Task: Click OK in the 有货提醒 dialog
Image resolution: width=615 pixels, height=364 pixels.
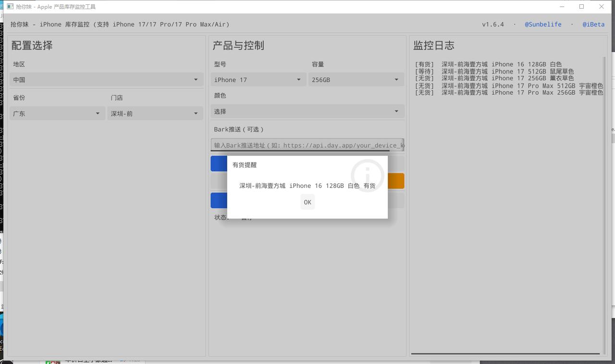Action: click(x=307, y=202)
